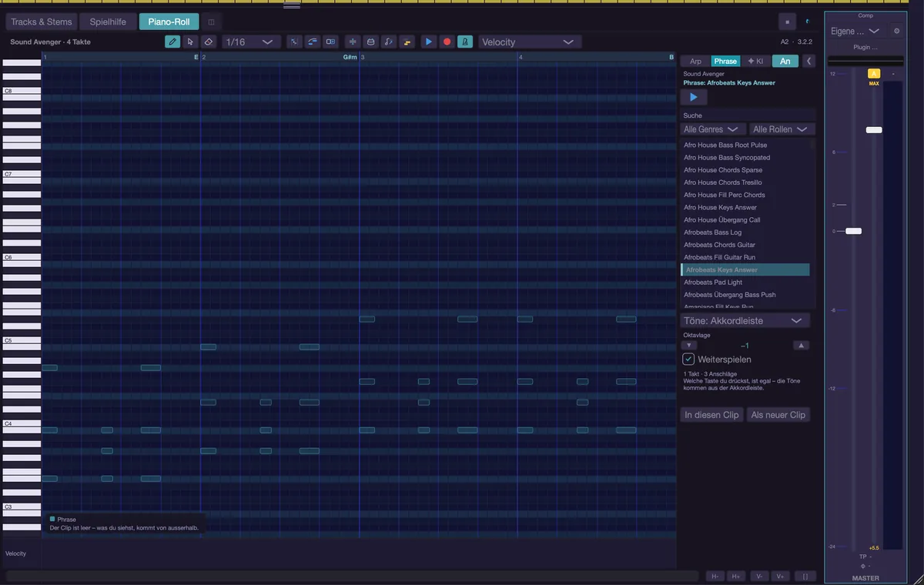Viewport: 924px width, 585px height.
Task: Select the eraser tool
Action: click(209, 42)
